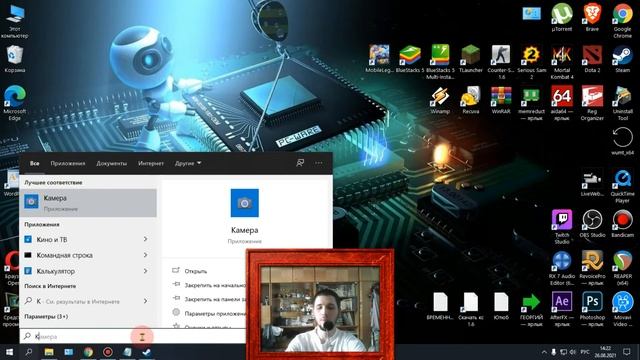Viewport: 640px width, 360px height.
Task: Open File Explorer from the taskbar
Action: (x=49, y=352)
